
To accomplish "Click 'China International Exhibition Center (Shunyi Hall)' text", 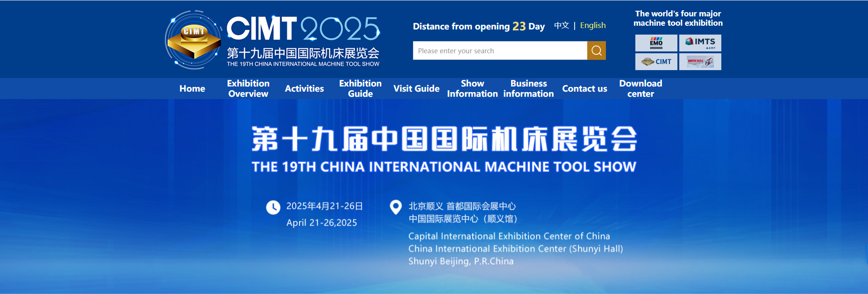I will click(x=516, y=249).
